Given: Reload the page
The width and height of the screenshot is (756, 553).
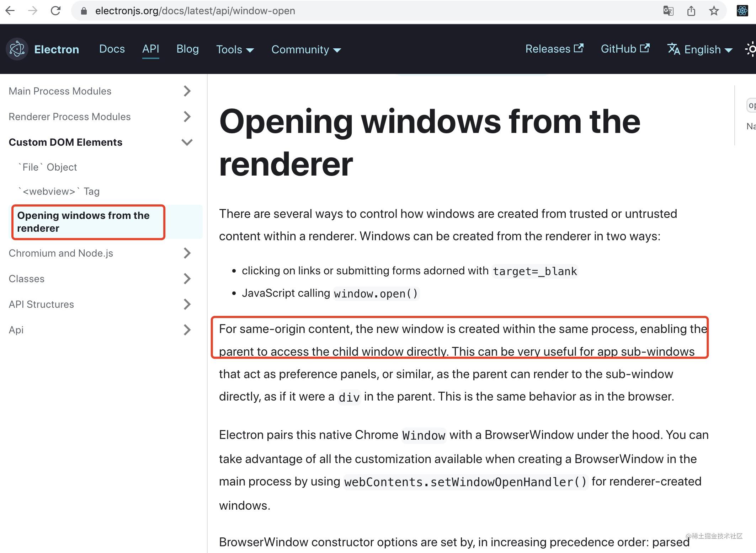Looking at the screenshot, I should pos(56,11).
